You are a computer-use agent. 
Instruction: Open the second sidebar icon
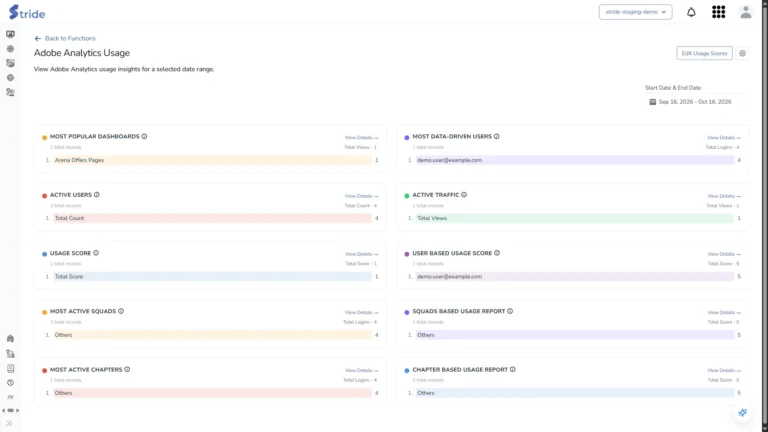10,49
